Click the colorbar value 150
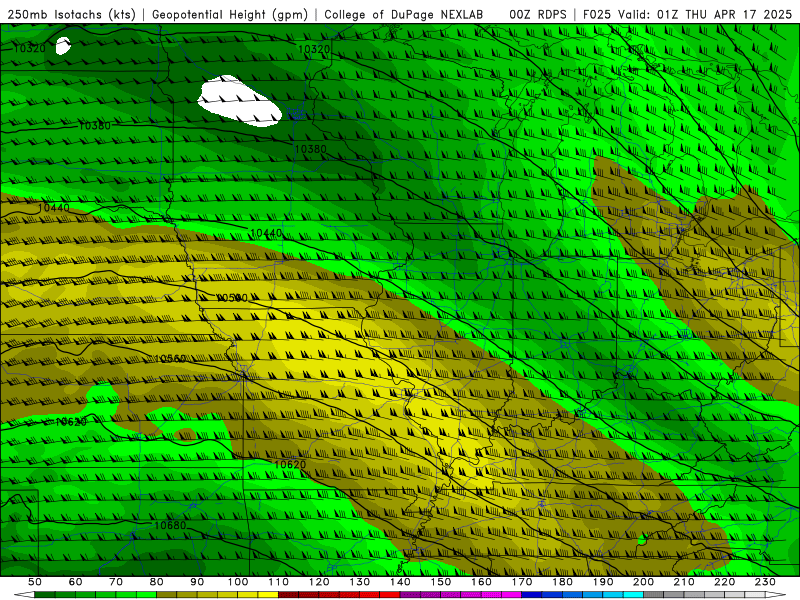The height and width of the screenshot is (600, 800). [441, 582]
